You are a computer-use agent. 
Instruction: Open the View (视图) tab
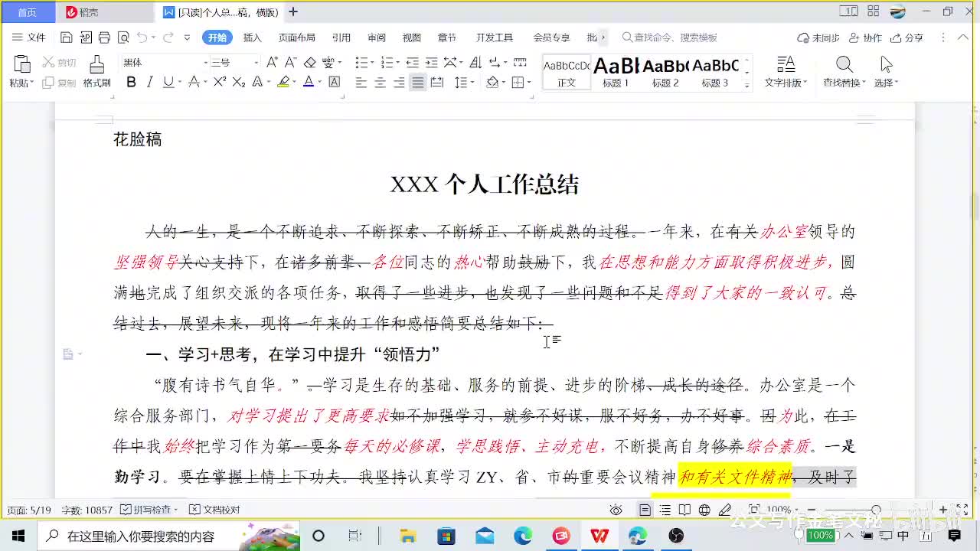pos(412,37)
